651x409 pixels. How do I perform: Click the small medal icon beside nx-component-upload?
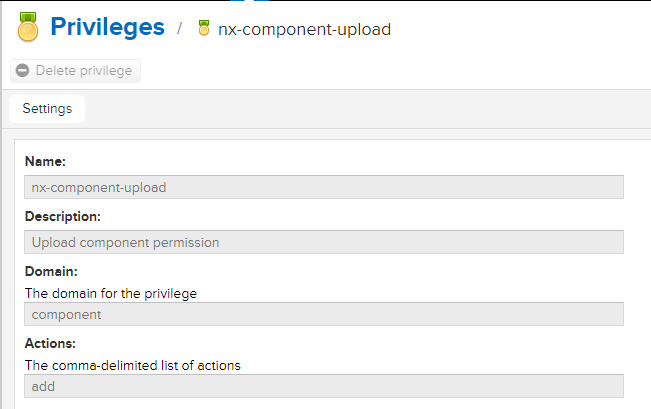[x=204, y=29]
